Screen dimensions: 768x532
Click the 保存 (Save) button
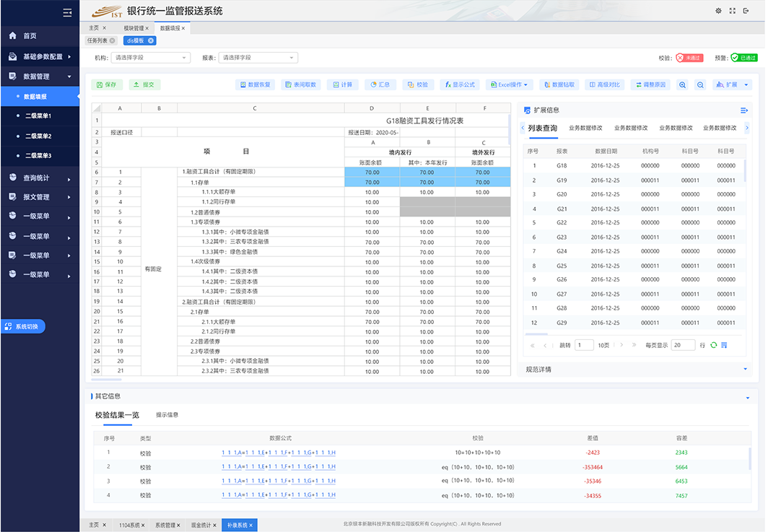(108, 84)
